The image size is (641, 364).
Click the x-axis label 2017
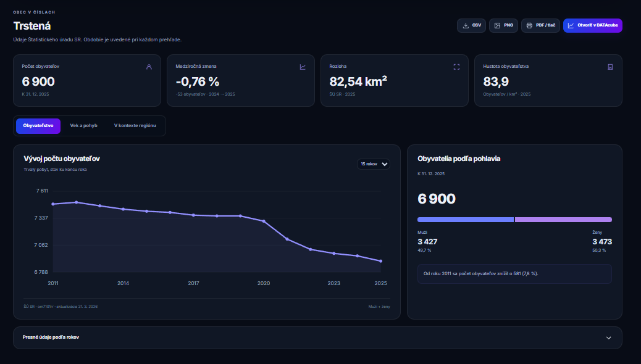coord(193,283)
